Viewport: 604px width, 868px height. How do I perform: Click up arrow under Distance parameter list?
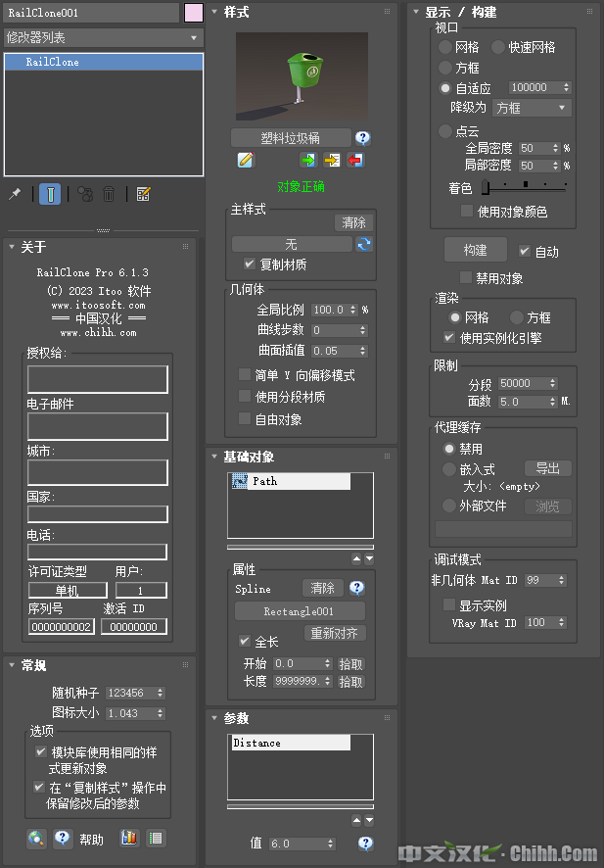pyautogui.click(x=356, y=820)
